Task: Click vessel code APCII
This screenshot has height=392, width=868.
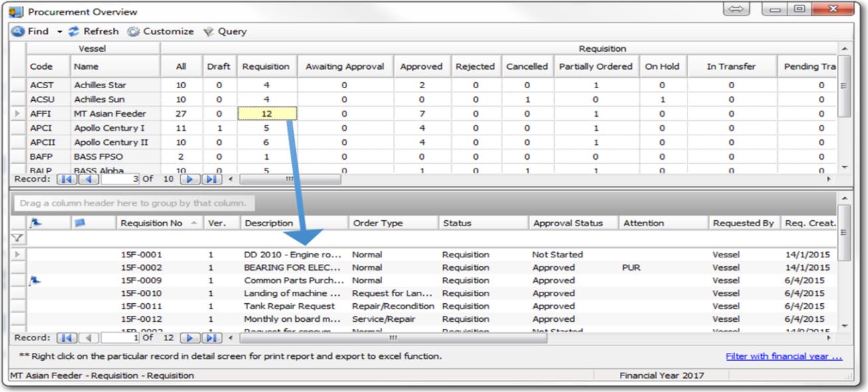Action: (x=42, y=143)
